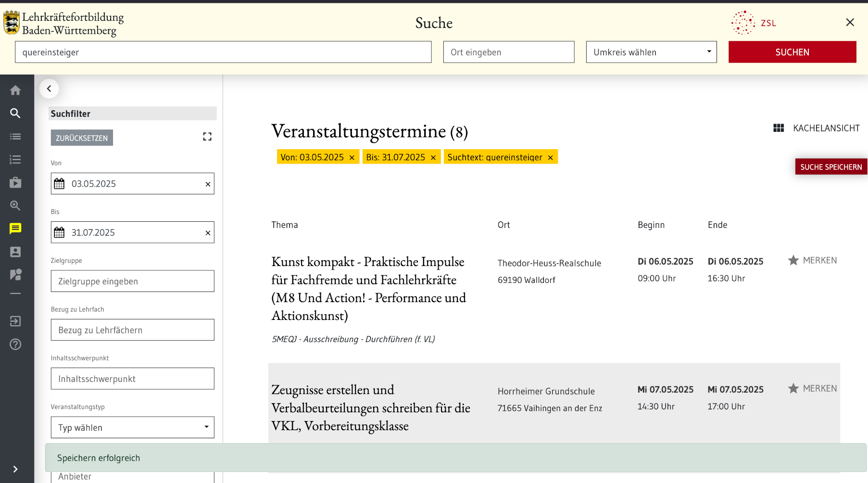
Task: Bookmark the Kunst kompakt event with Merken
Action: tap(812, 261)
